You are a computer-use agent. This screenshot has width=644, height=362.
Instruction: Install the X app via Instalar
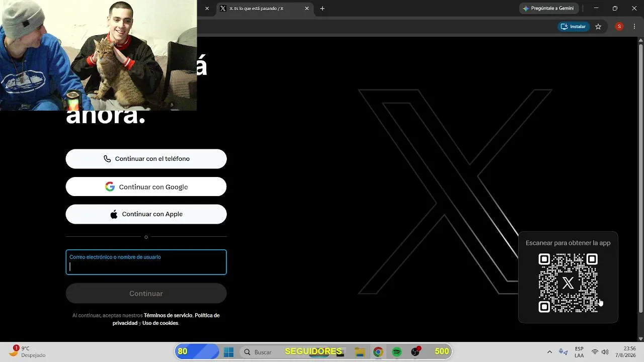574,27
